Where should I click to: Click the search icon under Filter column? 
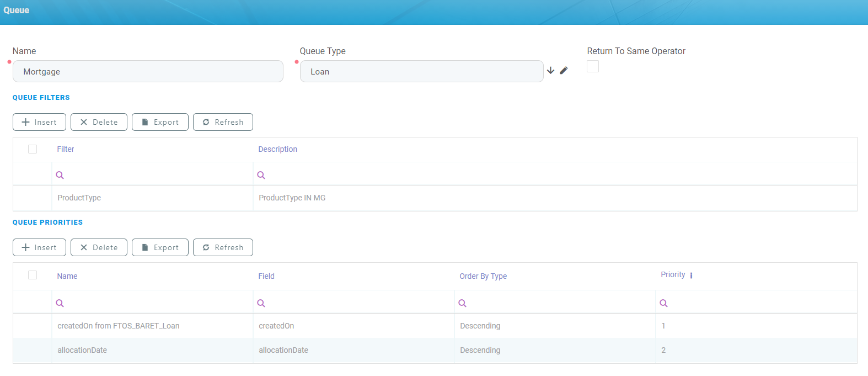point(60,175)
